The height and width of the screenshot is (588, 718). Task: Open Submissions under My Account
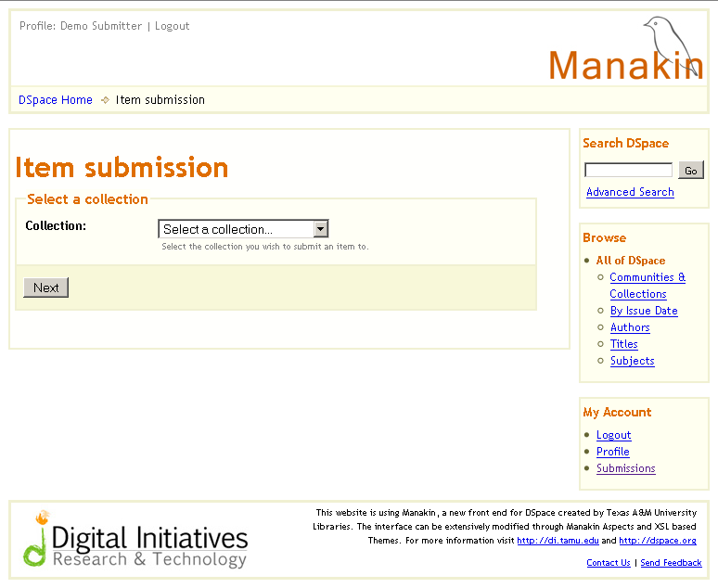coord(625,468)
